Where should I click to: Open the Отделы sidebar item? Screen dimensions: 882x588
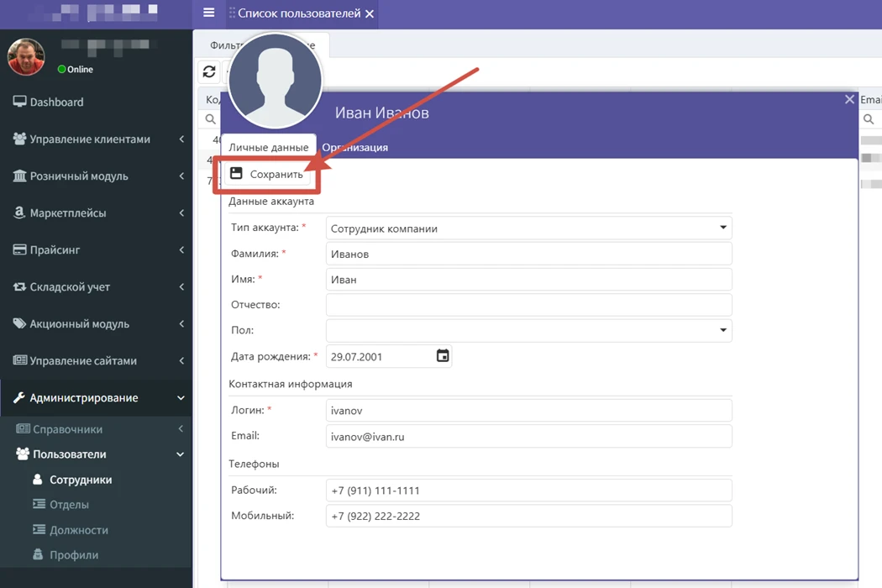click(x=69, y=505)
